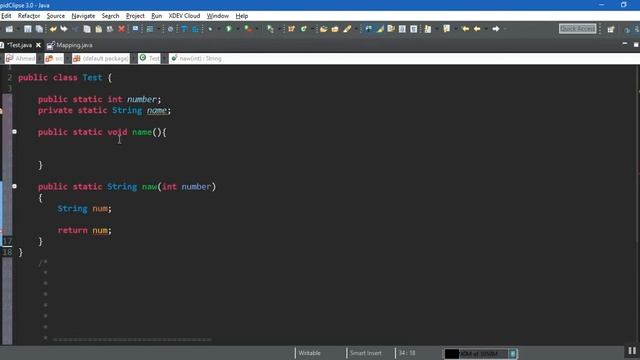Click the blue monitor icon after Delete
Viewport: 640px width, 360px height.
tap(135, 29)
